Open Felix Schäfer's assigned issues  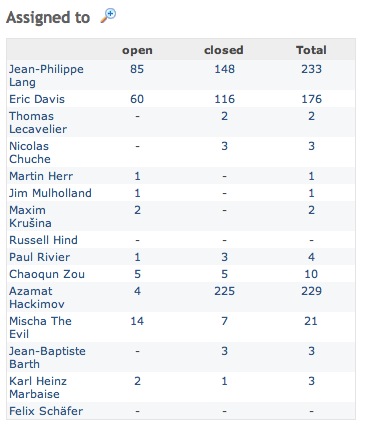[46, 411]
